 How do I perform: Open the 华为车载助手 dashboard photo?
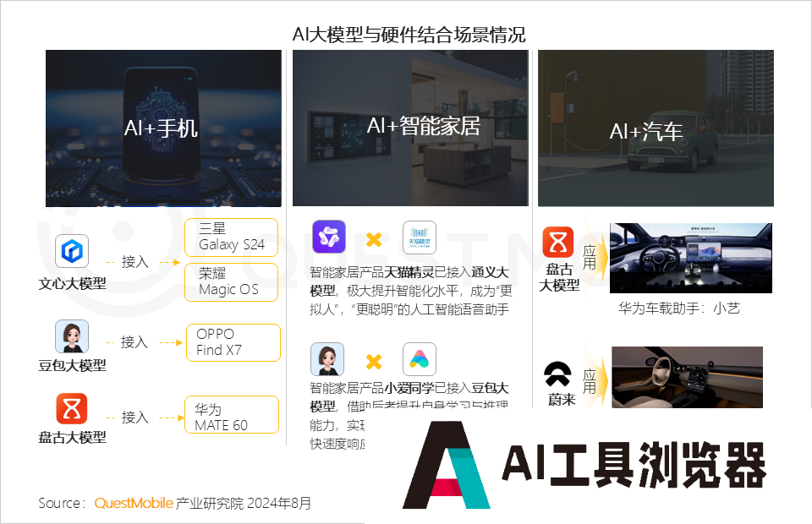[690, 258]
